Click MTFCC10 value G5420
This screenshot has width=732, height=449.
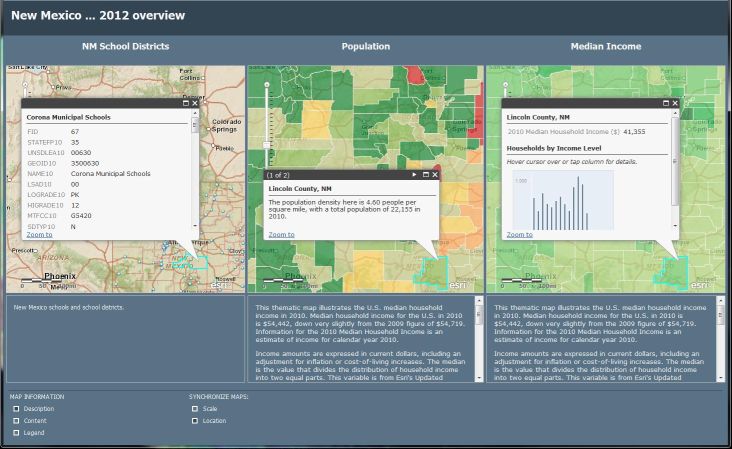(81, 216)
